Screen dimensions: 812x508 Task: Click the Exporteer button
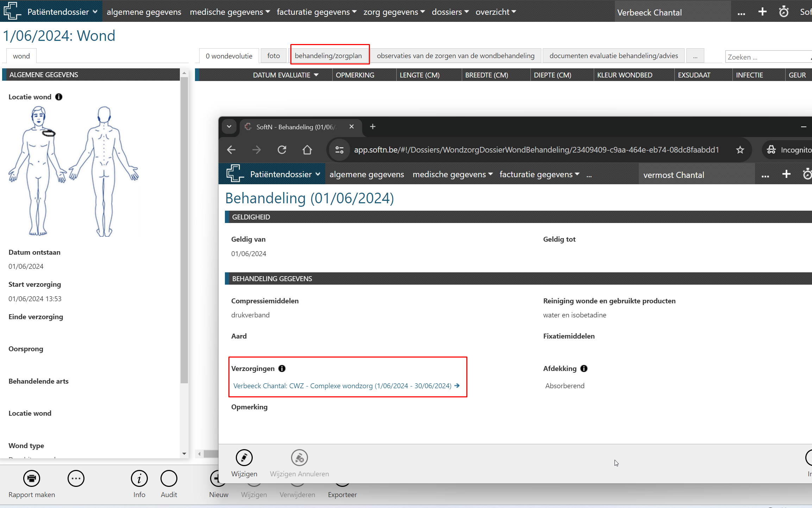pyautogui.click(x=342, y=494)
